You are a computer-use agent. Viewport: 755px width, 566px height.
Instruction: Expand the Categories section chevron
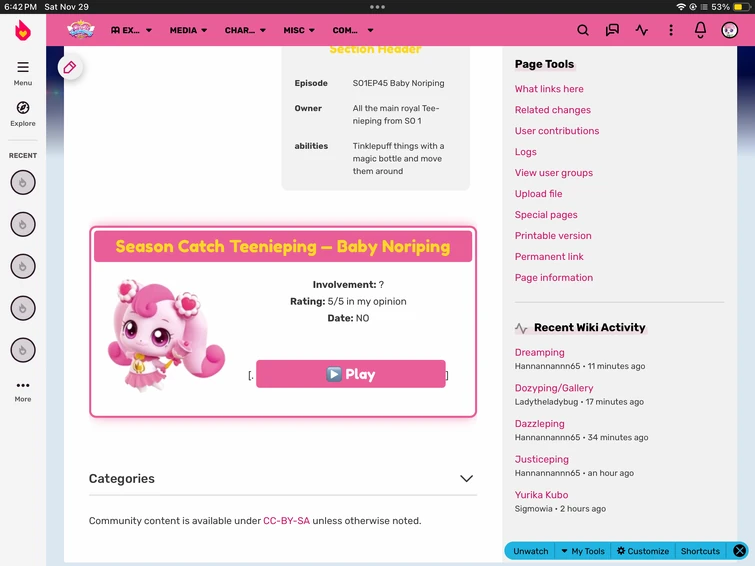tap(466, 478)
